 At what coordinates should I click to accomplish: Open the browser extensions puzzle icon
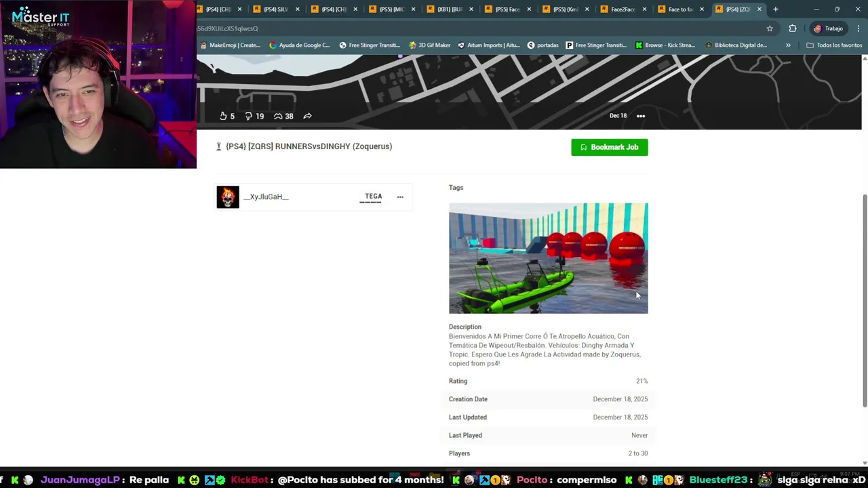point(793,28)
